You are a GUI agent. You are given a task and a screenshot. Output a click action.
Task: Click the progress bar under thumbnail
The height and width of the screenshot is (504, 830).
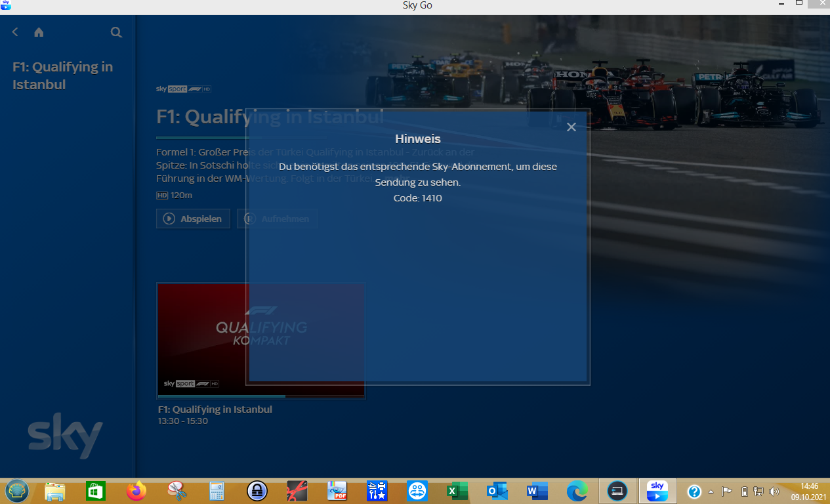point(261,396)
